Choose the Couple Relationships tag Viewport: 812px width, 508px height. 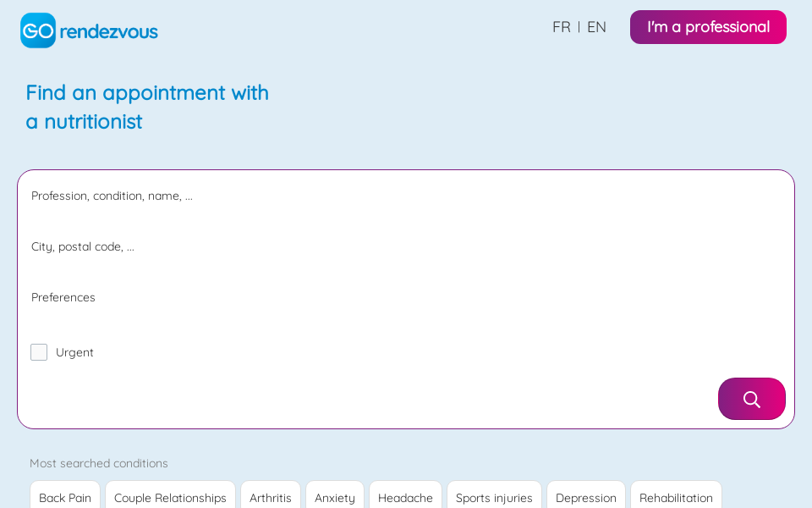coord(170,497)
